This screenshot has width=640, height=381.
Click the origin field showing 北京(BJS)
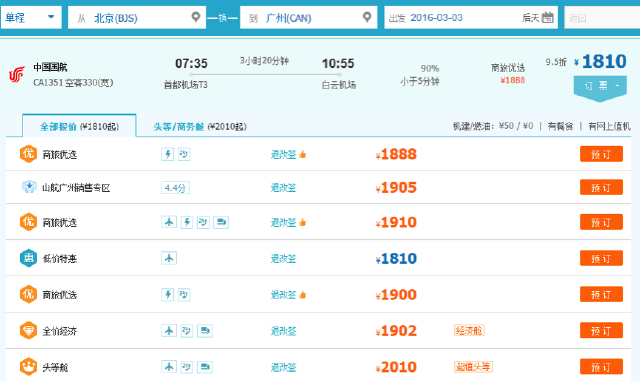137,17
